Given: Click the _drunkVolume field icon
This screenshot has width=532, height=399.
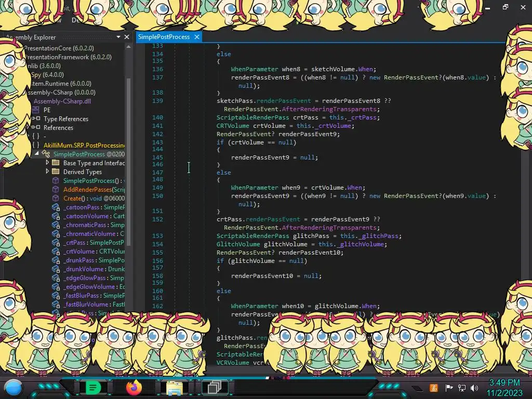Looking at the screenshot, I should point(56,269).
